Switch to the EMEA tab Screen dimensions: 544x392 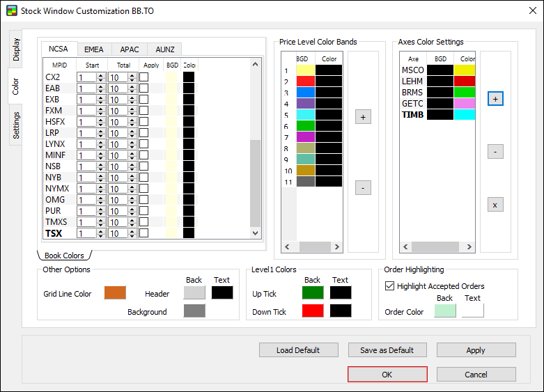click(94, 49)
